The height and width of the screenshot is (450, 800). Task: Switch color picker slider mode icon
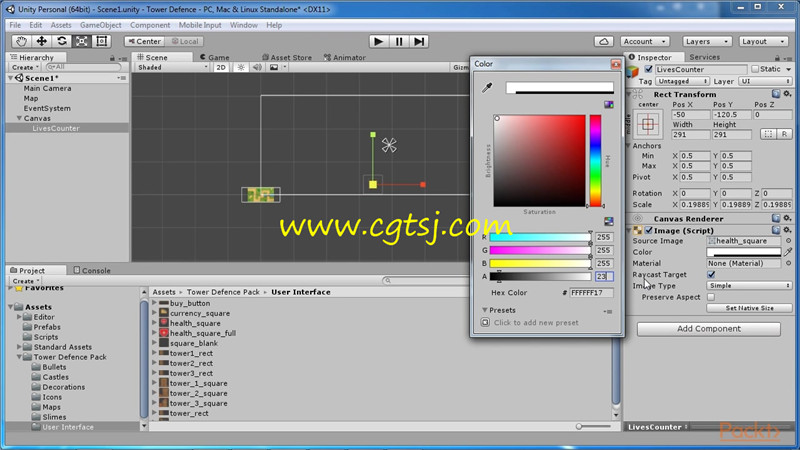point(609,221)
